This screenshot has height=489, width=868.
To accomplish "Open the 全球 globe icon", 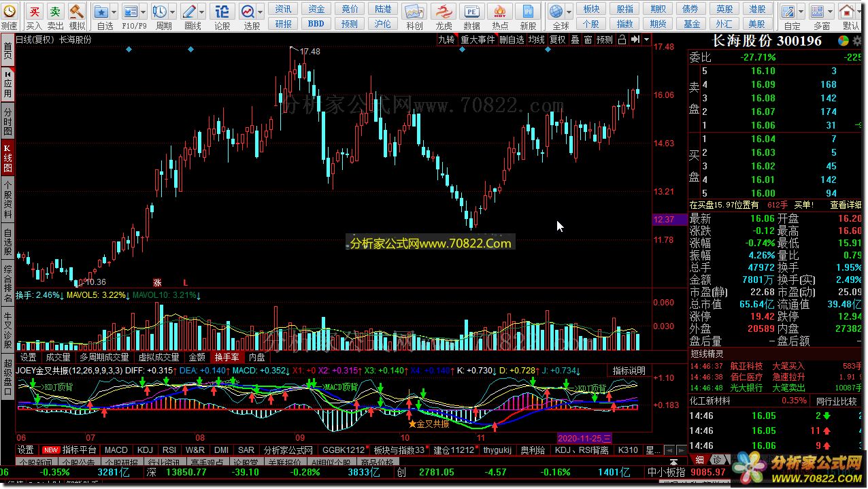I will [556, 12].
